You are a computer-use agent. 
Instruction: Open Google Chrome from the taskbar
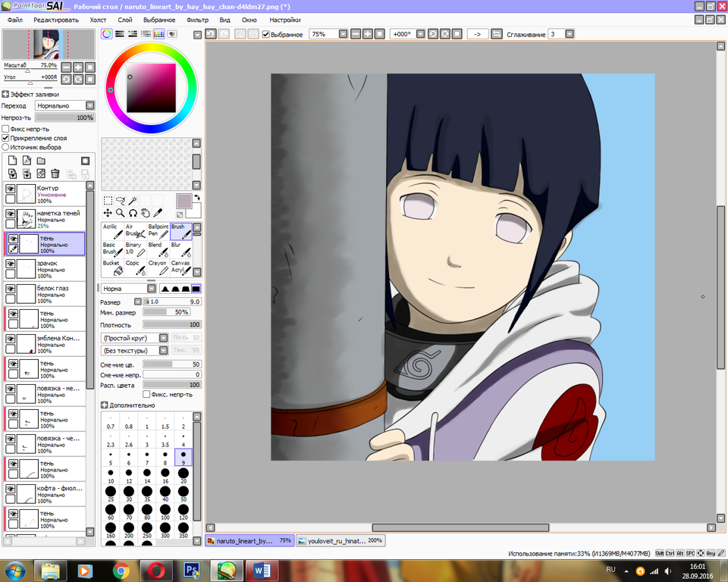coord(121,570)
